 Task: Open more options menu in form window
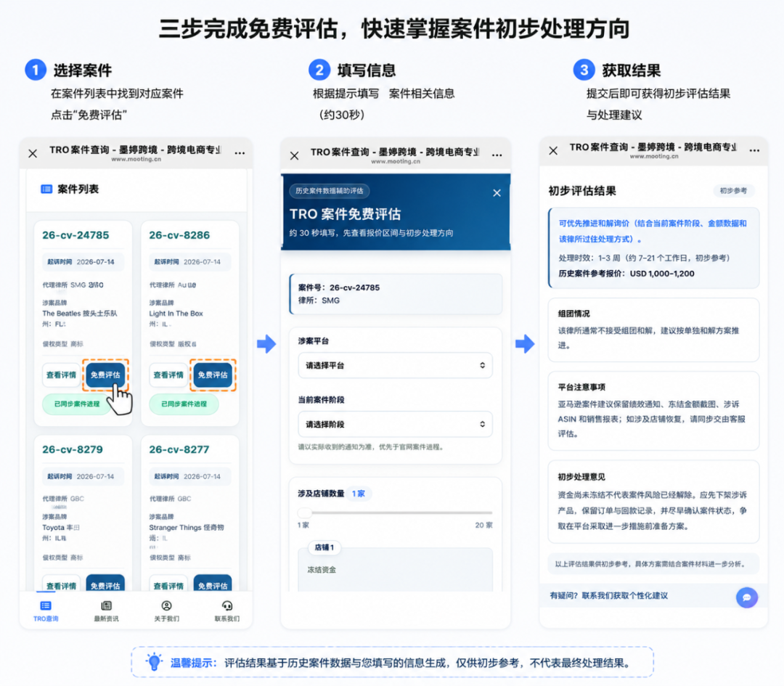coord(497,155)
